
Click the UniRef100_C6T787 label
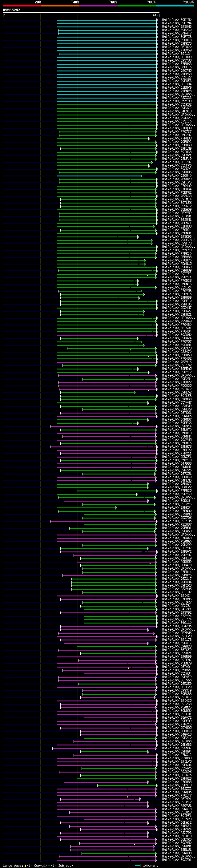pyautogui.click(x=176, y=162)
